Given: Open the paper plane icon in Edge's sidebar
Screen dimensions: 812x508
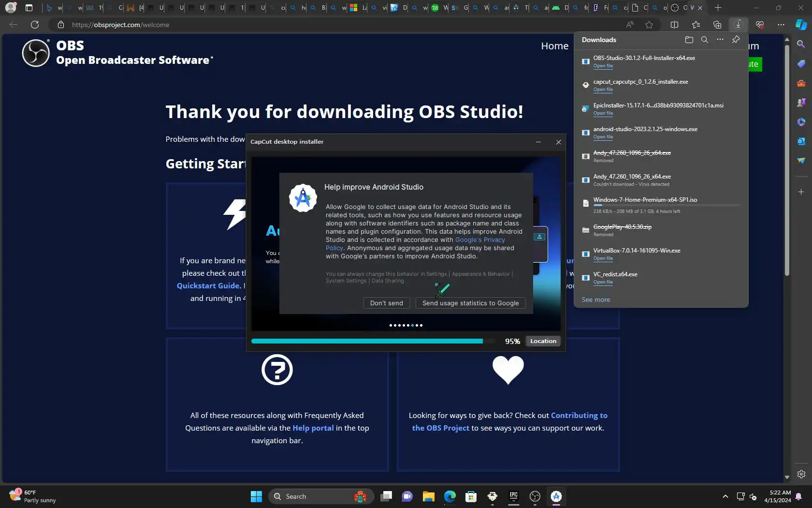Looking at the screenshot, I should point(801,161).
